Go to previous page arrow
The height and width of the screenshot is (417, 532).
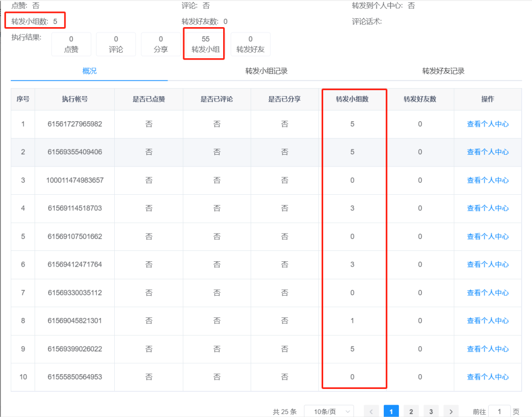coord(371,412)
